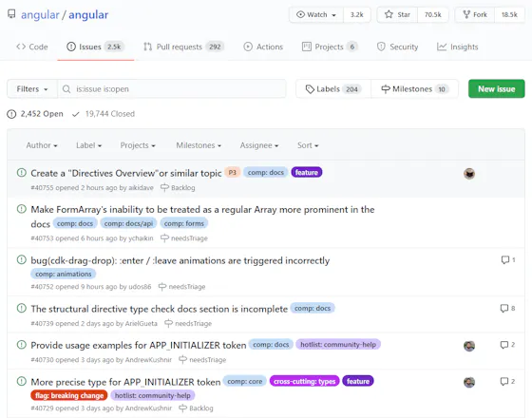
Task: Click the open-issue icon for issue #40730
Action: click(21, 345)
